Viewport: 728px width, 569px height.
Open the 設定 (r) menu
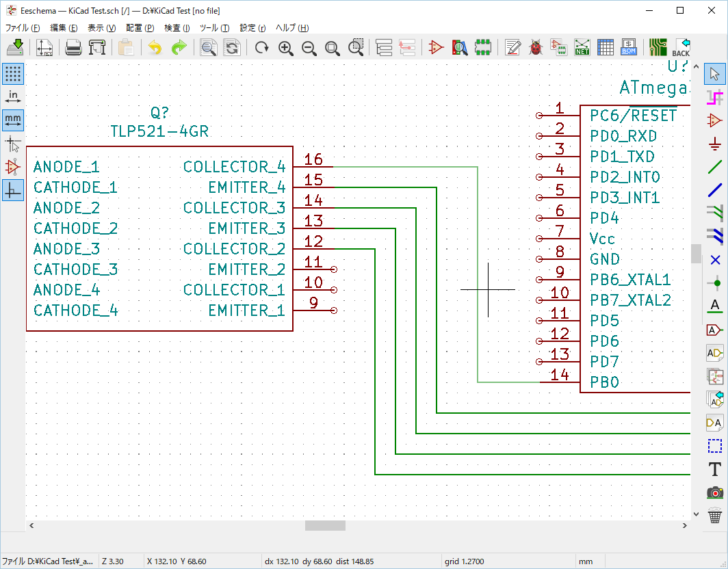pos(252,28)
